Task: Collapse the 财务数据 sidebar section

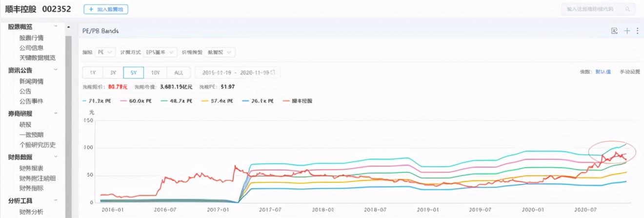Action: point(55,157)
